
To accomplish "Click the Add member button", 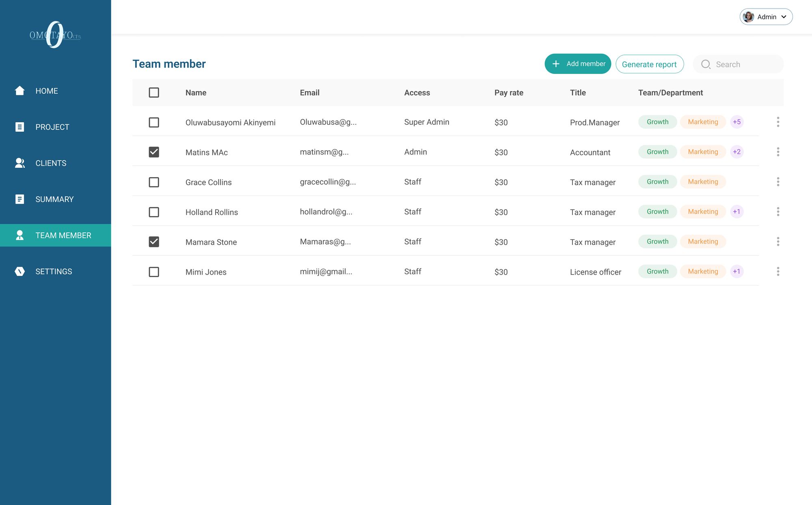I will tap(577, 64).
